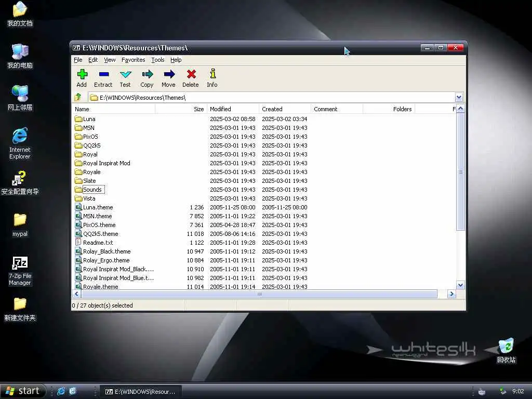Click the taskbar clock showing 9:02
The height and width of the screenshot is (399, 532).
518,391
